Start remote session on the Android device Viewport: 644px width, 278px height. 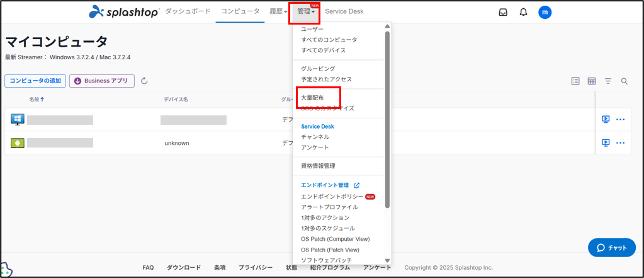(x=605, y=142)
